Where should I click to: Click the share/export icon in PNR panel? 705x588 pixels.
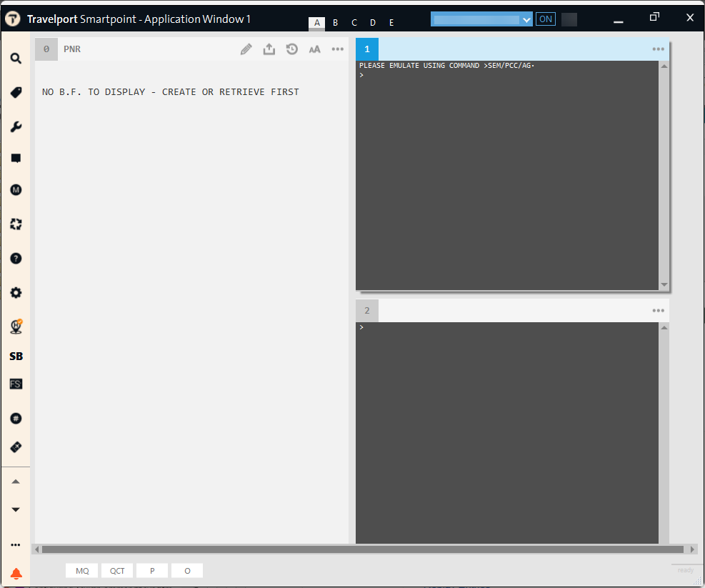(x=269, y=49)
